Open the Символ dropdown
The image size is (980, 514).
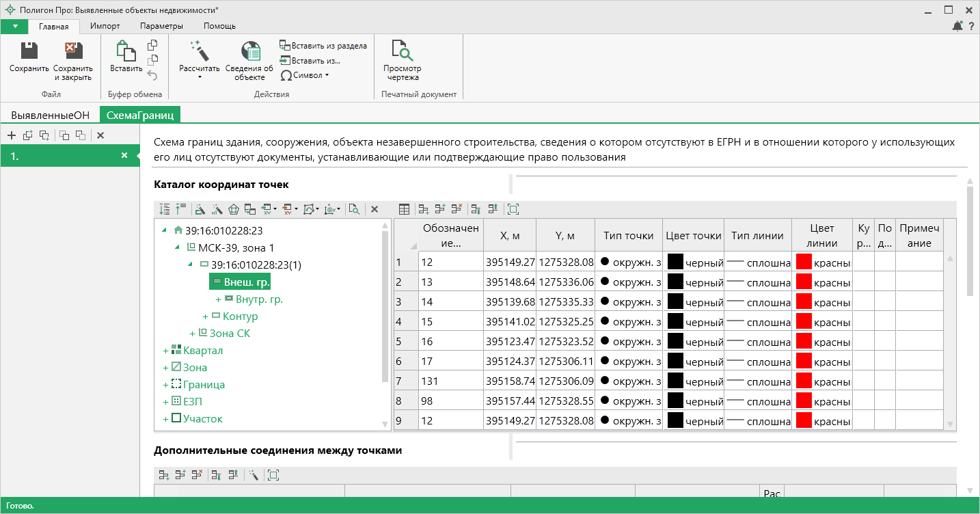click(310, 75)
